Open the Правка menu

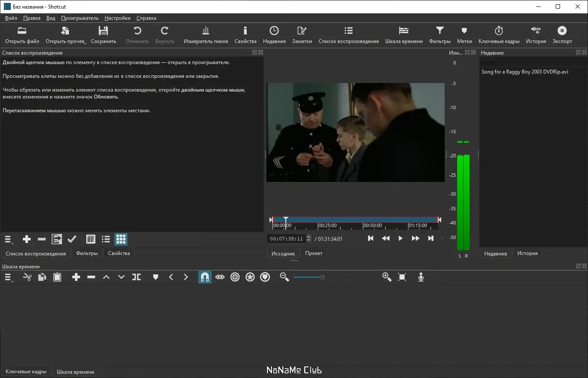tap(32, 18)
